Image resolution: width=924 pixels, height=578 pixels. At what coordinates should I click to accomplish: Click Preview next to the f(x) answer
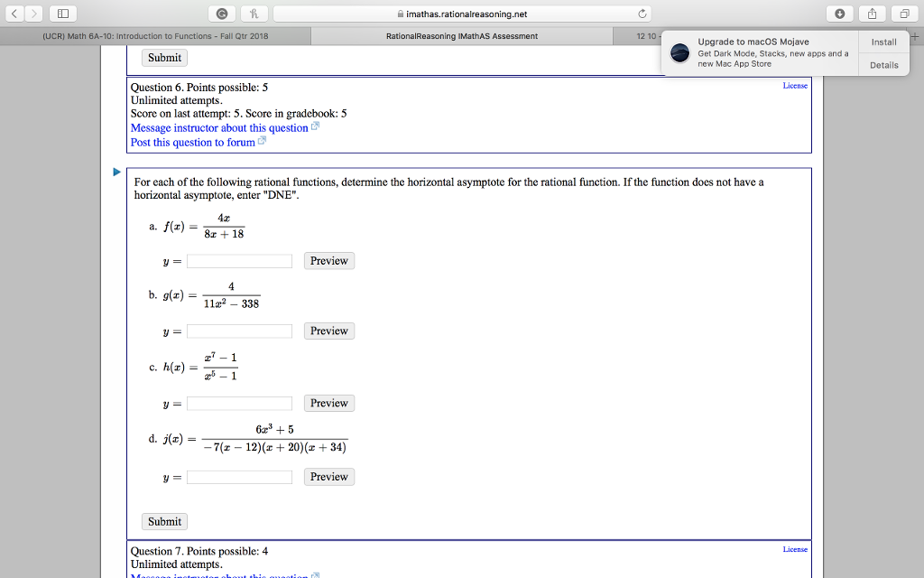(x=328, y=260)
